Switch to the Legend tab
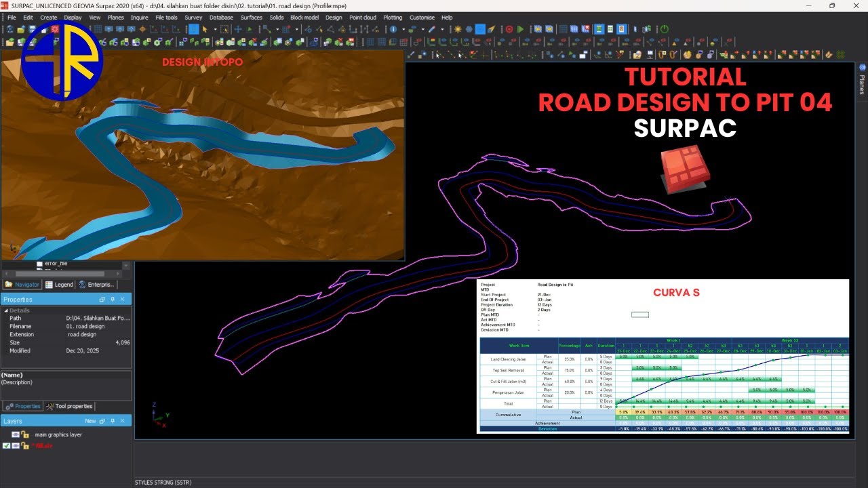 59,285
